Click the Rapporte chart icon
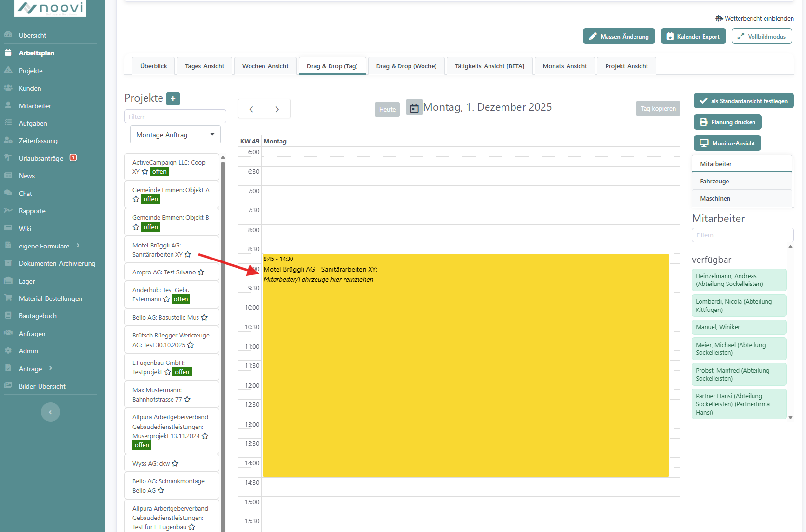Image resolution: width=806 pixels, height=532 pixels. click(x=8, y=210)
